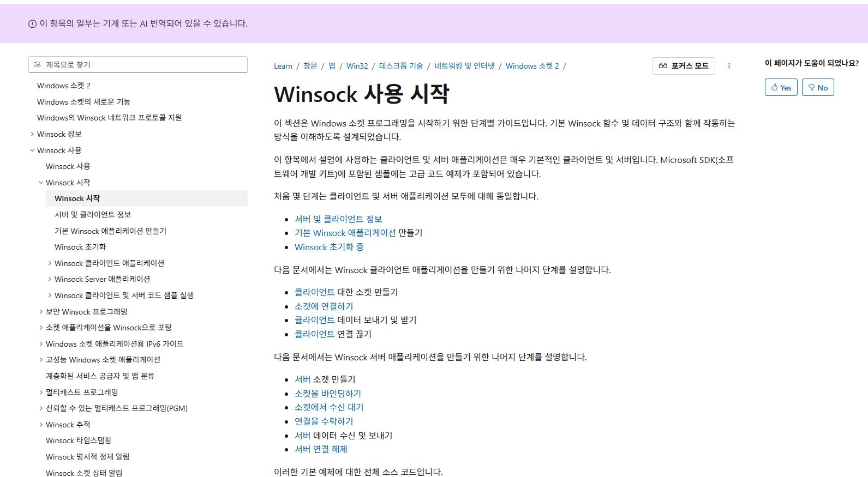This screenshot has height=477, width=868.
Task: Expand the Winsock 정보 tree node
Action: click(x=32, y=134)
